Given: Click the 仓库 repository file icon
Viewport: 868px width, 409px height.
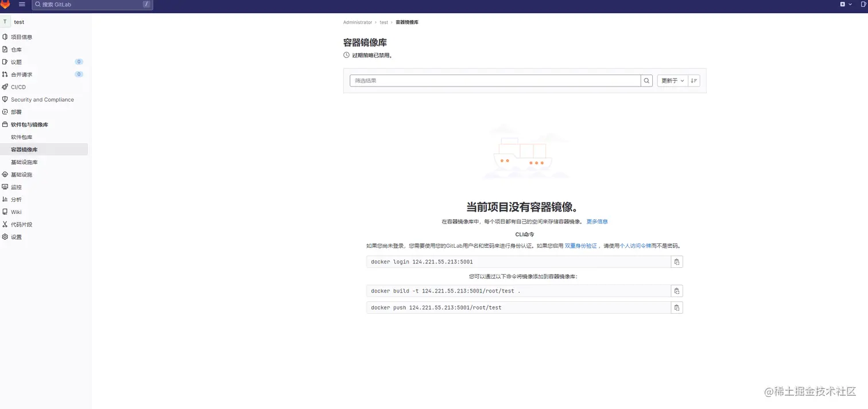Looking at the screenshot, I should point(5,49).
